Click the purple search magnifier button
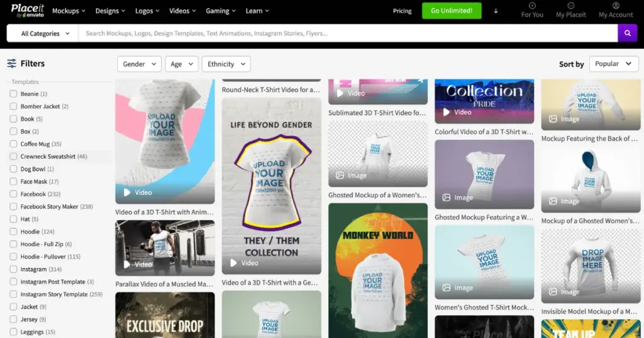Image resolution: width=644 pixels, height=338 pixels. point(627,33)
